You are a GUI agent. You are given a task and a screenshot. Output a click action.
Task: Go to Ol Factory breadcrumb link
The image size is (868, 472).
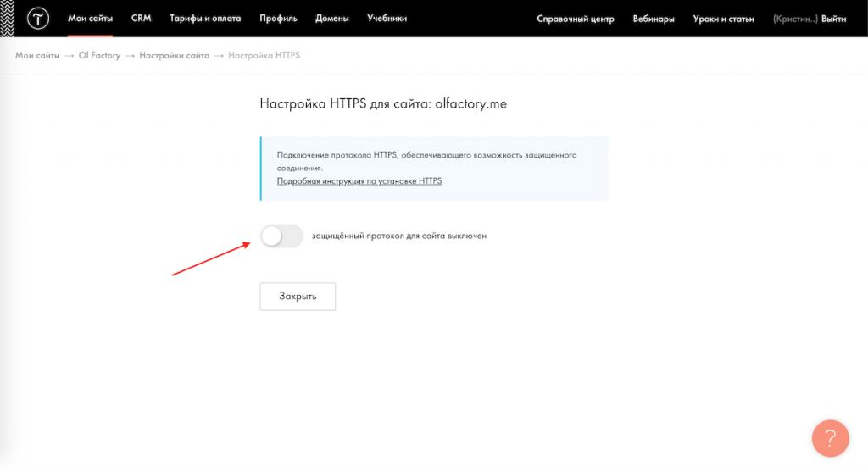[99, 56]
